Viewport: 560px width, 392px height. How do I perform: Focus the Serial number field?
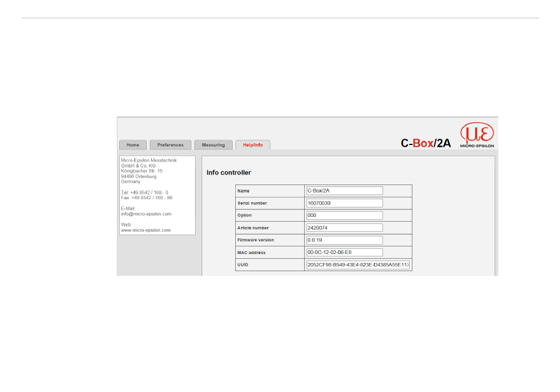pos(344,203)
